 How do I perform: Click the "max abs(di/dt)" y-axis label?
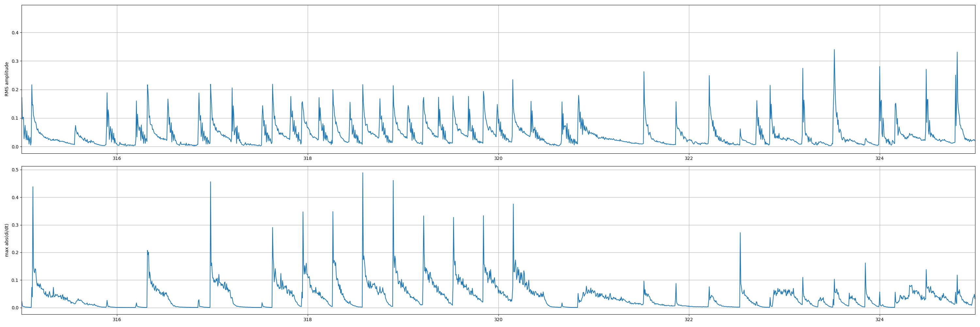(x=7, y=240)
